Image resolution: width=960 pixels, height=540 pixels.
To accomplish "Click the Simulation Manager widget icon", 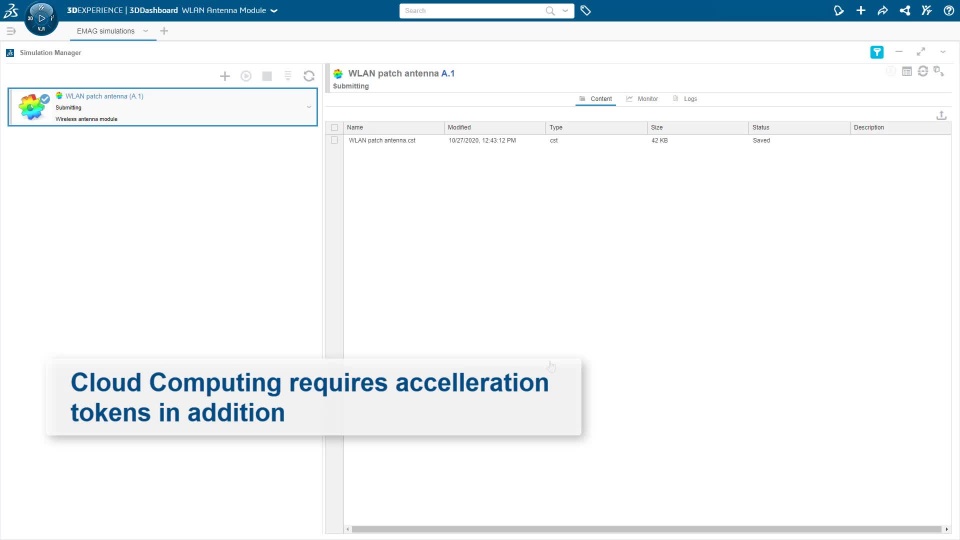I will [10, 53].
